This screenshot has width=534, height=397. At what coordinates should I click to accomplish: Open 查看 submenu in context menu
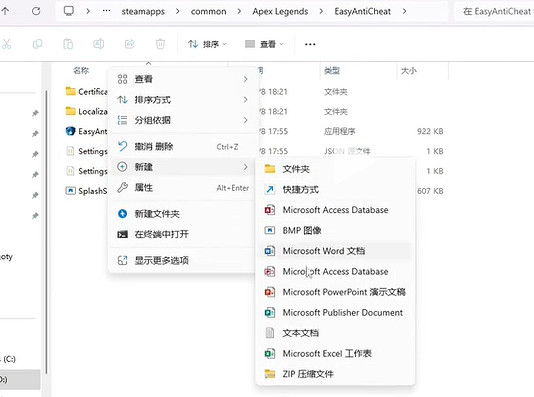click(183, 79)
